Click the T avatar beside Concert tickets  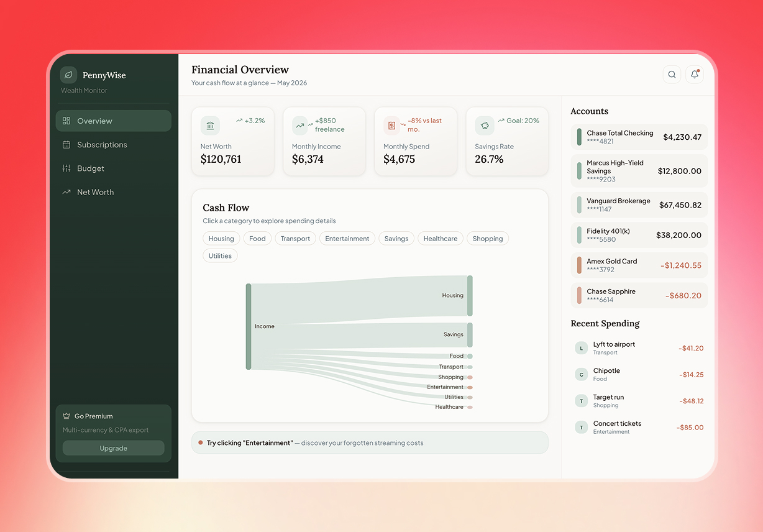point(582,427)
